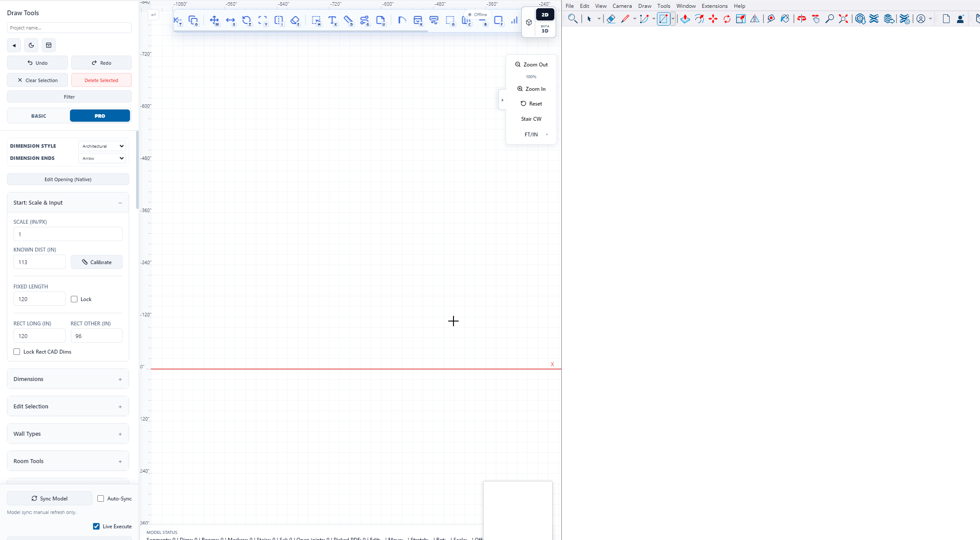
Task: Switch view to 2D mode
Action: point(545,15)
